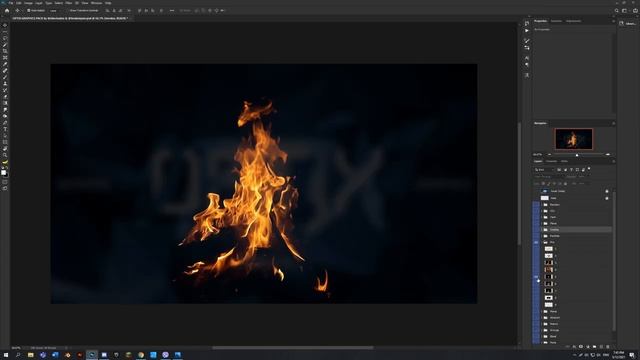Select the Eraser tool
Image resolution: width=640 pixels, height=360 pixels.
tap(5, 97)
